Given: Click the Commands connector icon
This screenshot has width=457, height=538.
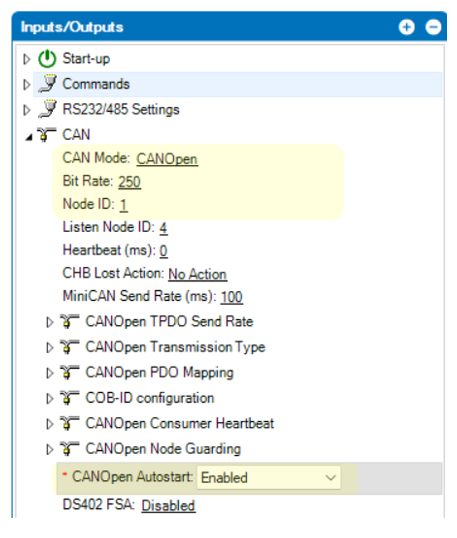Looking at the screenshot, I should tap(47, 84).
